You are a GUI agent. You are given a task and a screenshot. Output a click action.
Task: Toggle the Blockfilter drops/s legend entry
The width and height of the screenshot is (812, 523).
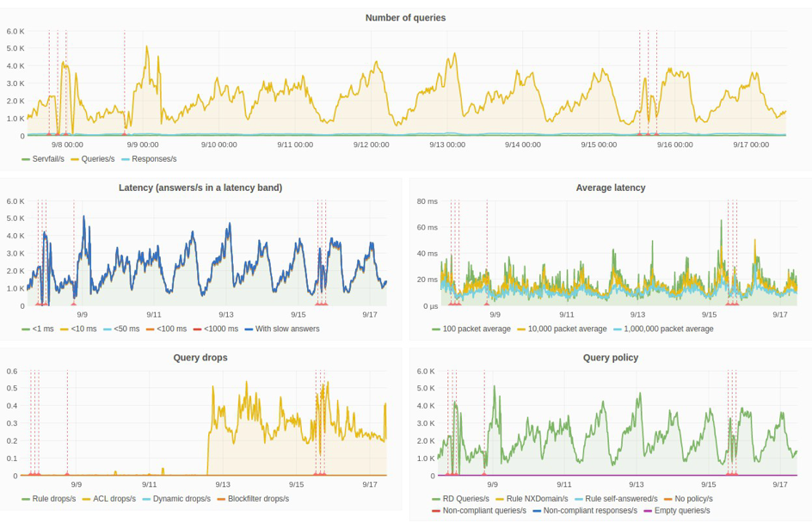(258, 499)
